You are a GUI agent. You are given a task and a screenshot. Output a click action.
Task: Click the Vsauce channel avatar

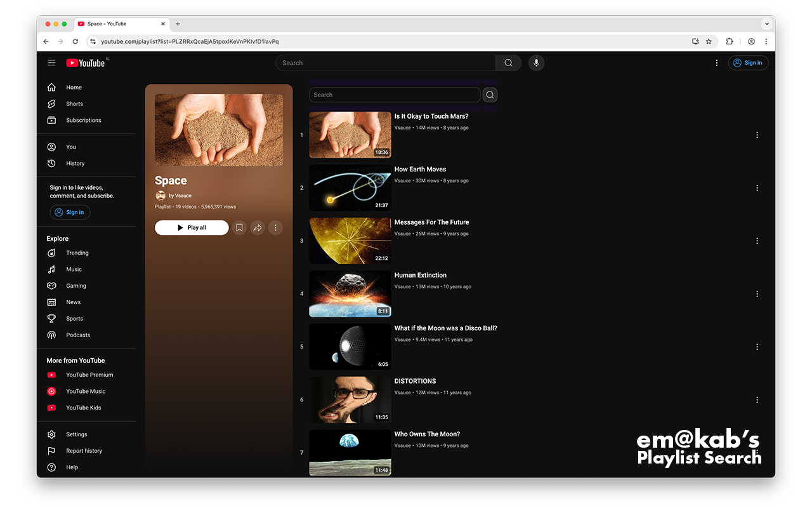pyautogui.click(x=160, y=196)
